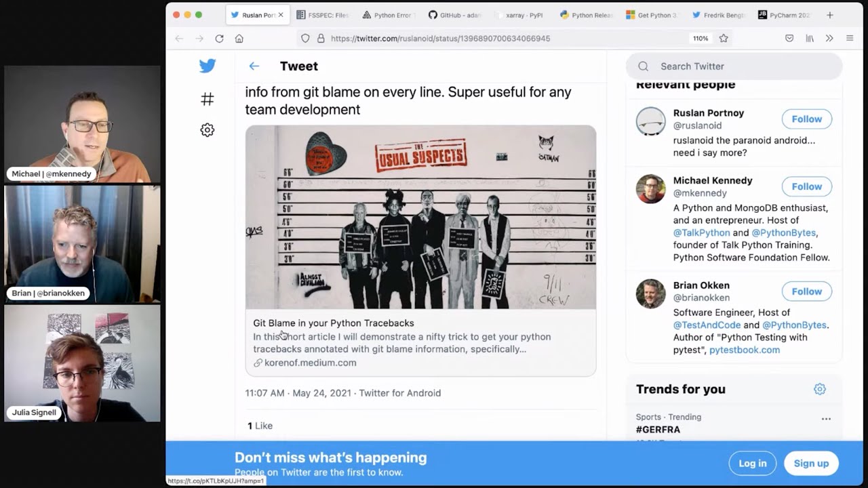This screenshot has height=488, width=868.
Task: Switch to the FSSPEC tab
Action: (x=322, y=15)
